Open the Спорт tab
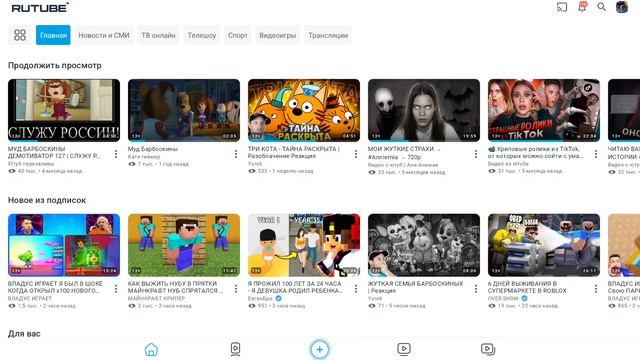The height and width of the screenshot is (360, 640). pyautogui.click(x=238, y=35)
